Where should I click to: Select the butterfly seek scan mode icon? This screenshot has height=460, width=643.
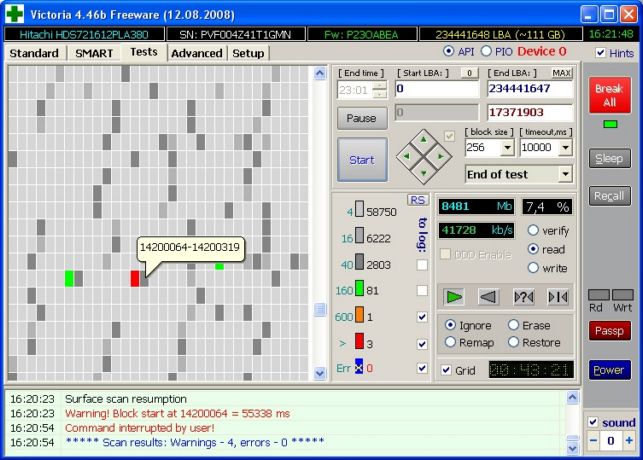[x=558, y=296]
